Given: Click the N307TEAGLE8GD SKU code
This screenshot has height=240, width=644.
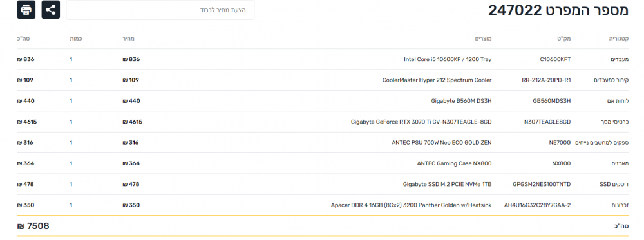Looking at the screenshot, I should pyautogui.click(x=547, y=122).
